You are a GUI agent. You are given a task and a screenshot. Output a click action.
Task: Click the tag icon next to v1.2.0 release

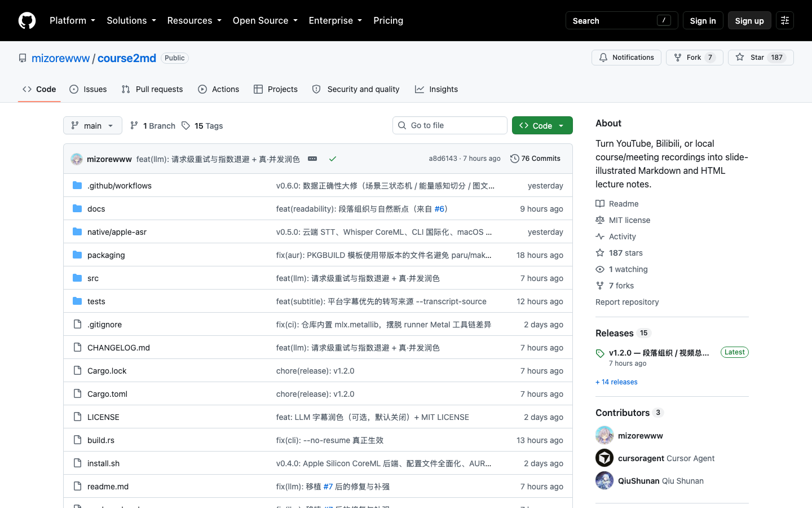[600, 353]
